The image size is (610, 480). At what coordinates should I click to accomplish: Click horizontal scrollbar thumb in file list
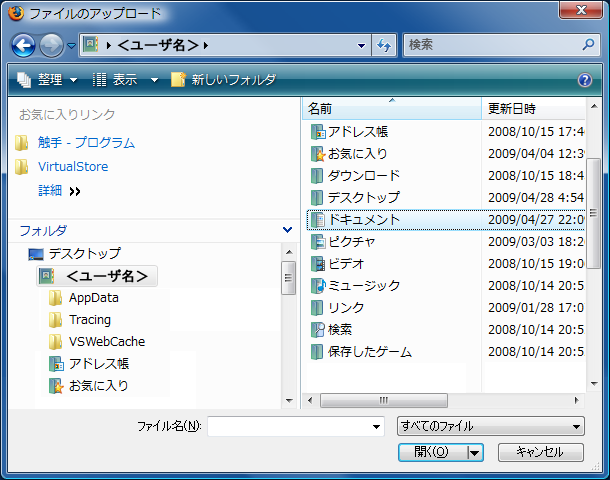point(384,400)
